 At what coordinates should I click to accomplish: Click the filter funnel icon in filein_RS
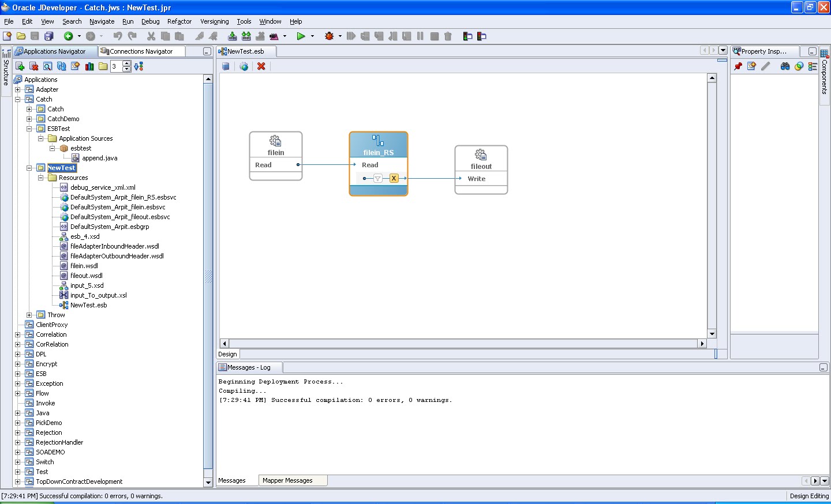(x=377, y=178)
